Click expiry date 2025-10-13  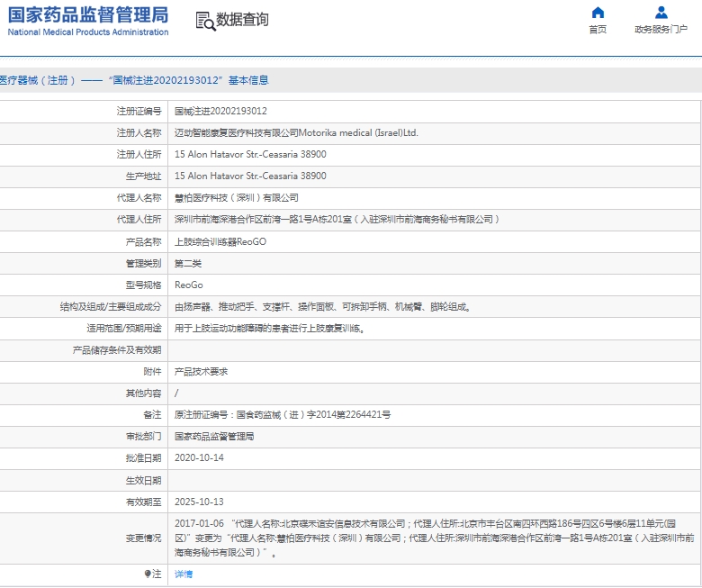coord(199,502)
